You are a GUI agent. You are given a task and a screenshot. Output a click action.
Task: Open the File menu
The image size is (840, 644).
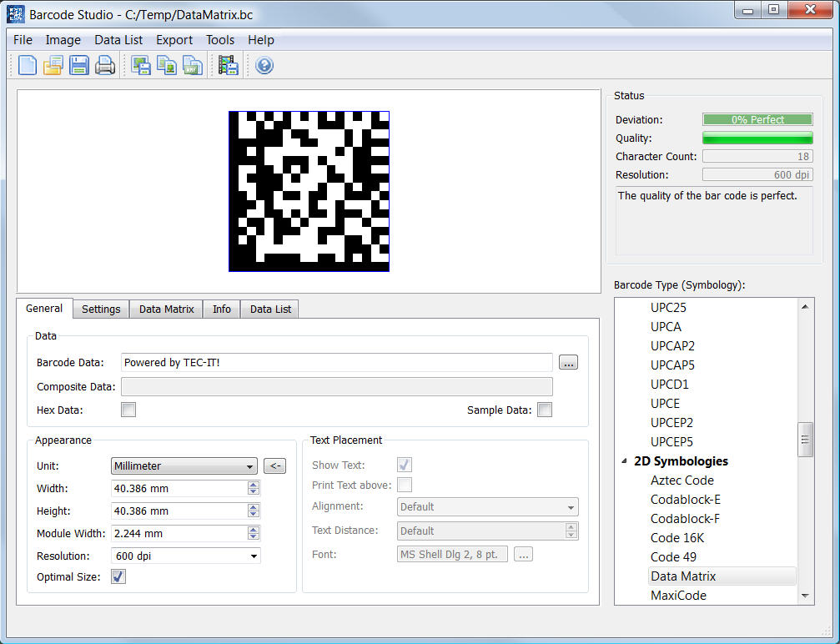tap(23, 40)
